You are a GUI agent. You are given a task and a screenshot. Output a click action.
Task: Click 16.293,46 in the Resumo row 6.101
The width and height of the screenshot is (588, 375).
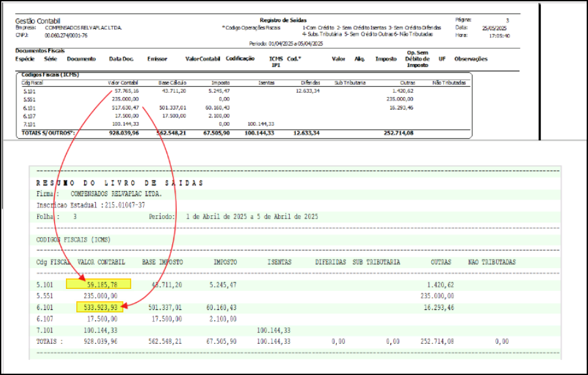coord(439,308)
